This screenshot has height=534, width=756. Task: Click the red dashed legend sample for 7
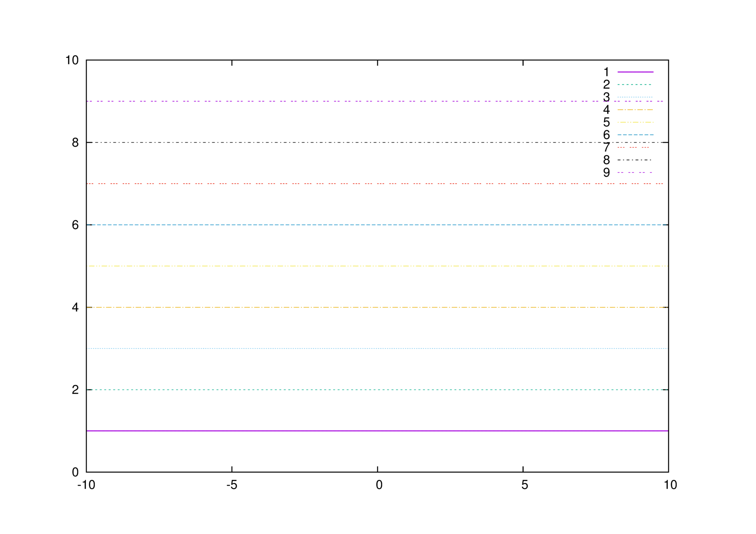click(633, 147)
